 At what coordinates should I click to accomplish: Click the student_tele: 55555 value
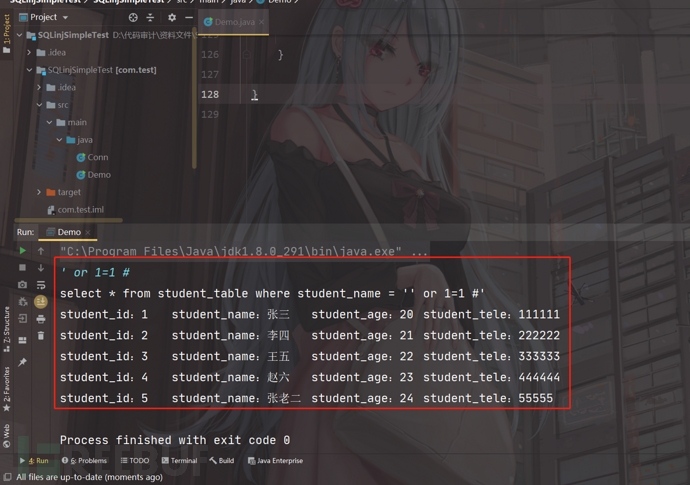point(536,398)
